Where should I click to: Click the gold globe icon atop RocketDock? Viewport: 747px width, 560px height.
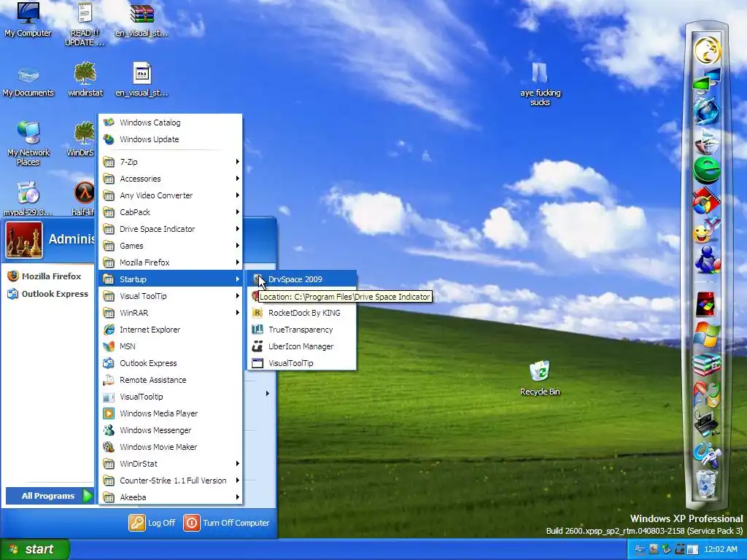click(706, 50)
